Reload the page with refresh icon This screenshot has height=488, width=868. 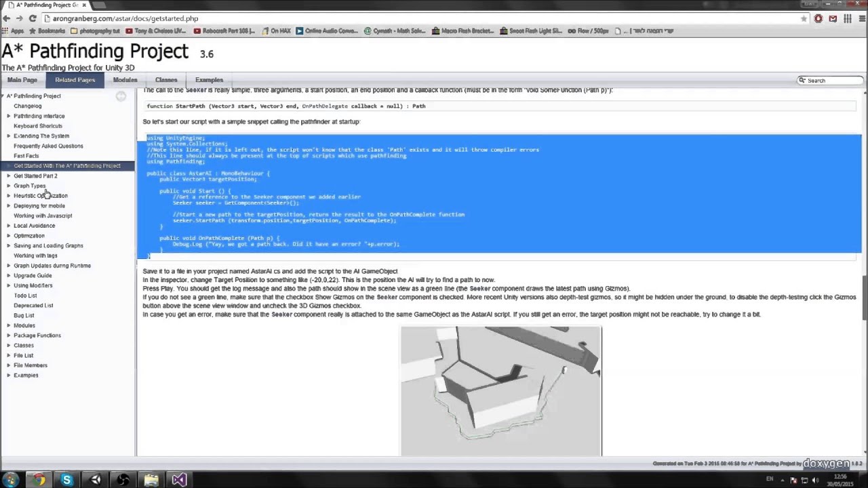point(33,18)
